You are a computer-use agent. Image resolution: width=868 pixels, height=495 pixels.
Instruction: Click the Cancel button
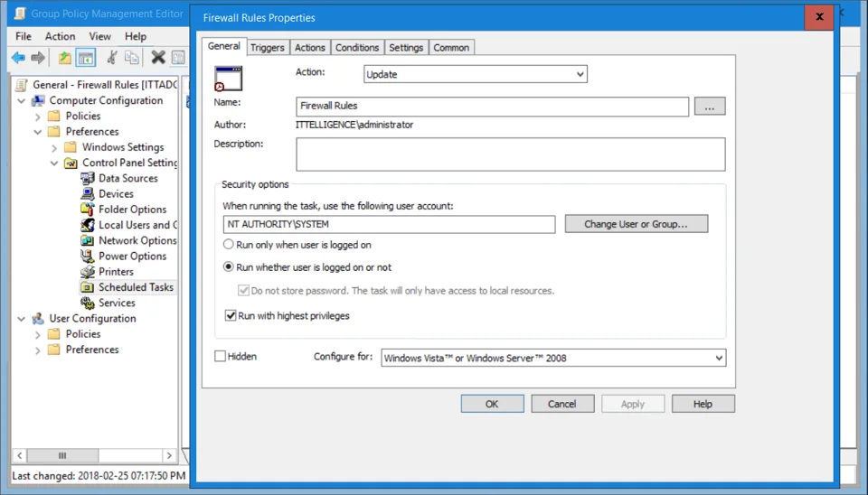click(562, 404)
